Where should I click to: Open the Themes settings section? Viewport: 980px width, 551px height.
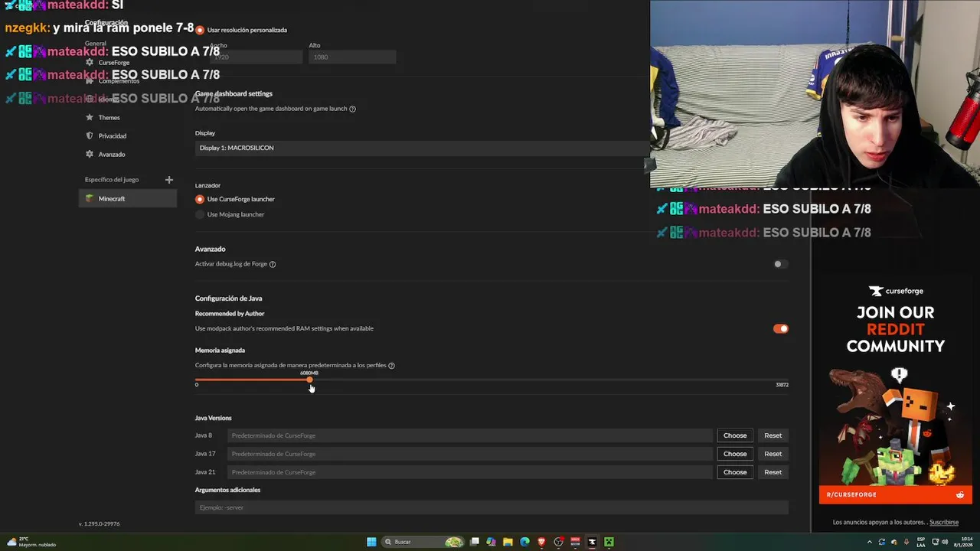109,117
